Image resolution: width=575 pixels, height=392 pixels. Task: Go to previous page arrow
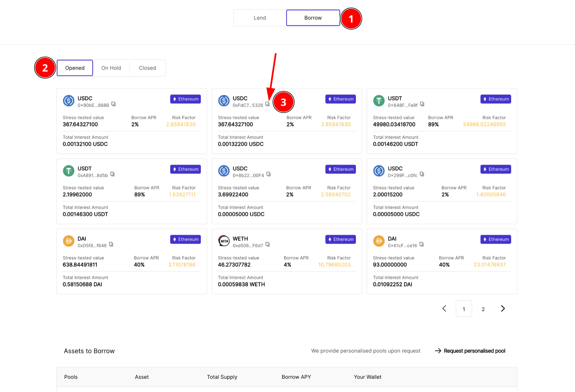(444, 309)
